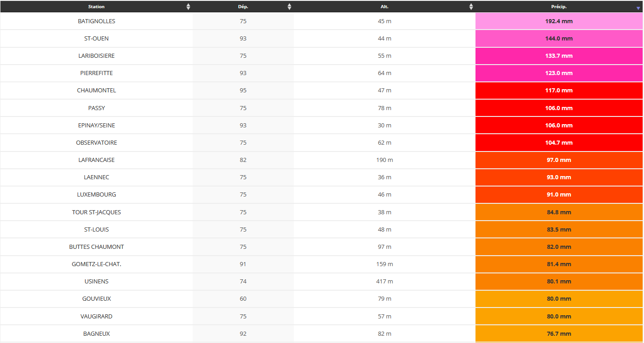
Task: Select the BAGNEUX station name
Action: (x=97, y=334)
